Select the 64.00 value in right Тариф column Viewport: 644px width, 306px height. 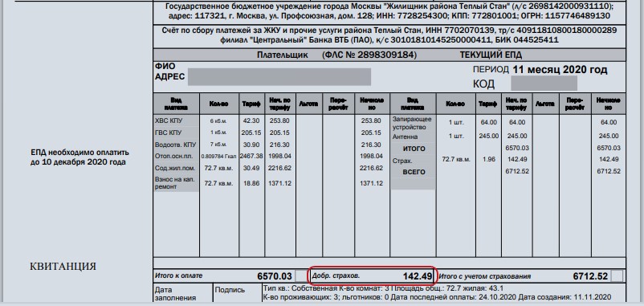point(489,122)
